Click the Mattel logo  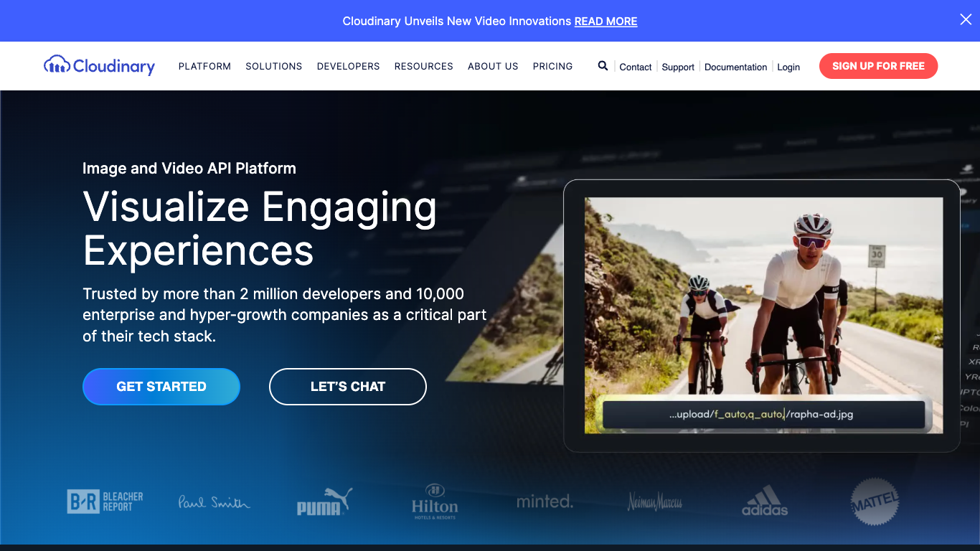click(x=875, y=501)
